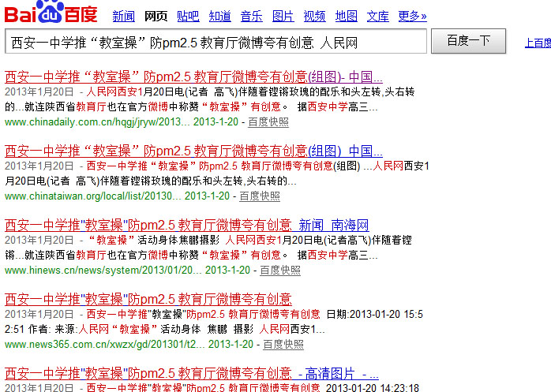
Task: Click the www.hinews.cn URL text
Action: click(x=103, y=270)
